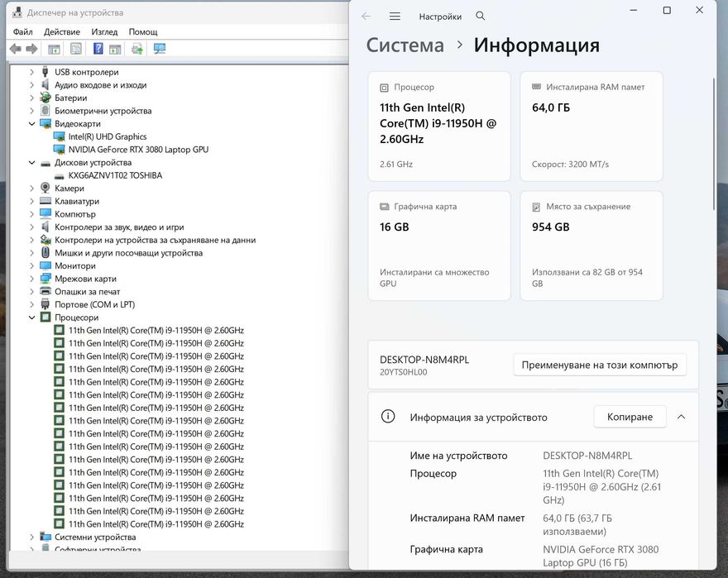Click the DESKTOP-N8M4RPL computer name heading
Image resolution: width=728 pixels, height=578 pixels.
(x=424, y=360)
